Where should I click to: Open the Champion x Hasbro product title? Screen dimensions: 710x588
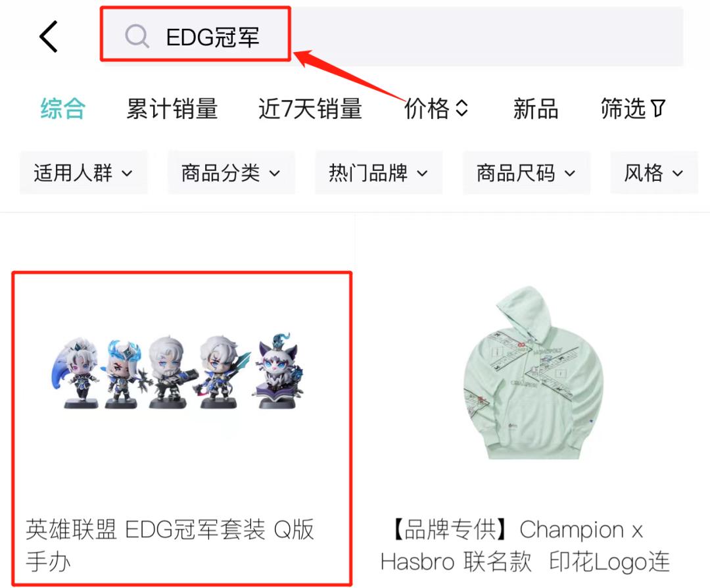[x=525, y=545]
